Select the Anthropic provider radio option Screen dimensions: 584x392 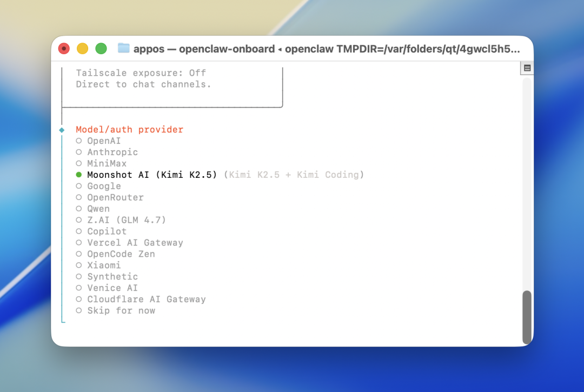pyautogui.click(x=112, y=152)
